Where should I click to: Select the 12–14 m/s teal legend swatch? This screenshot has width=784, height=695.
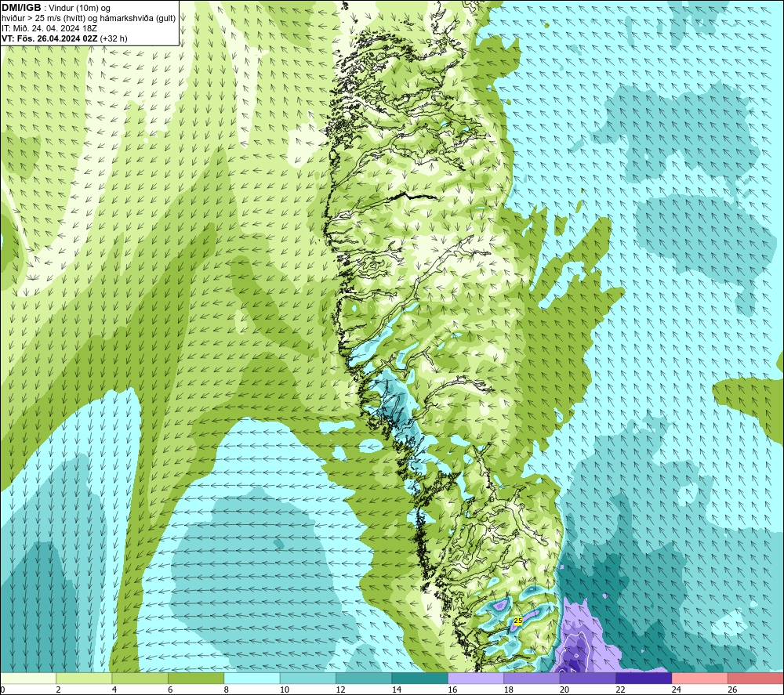click(x=364, y=678)
